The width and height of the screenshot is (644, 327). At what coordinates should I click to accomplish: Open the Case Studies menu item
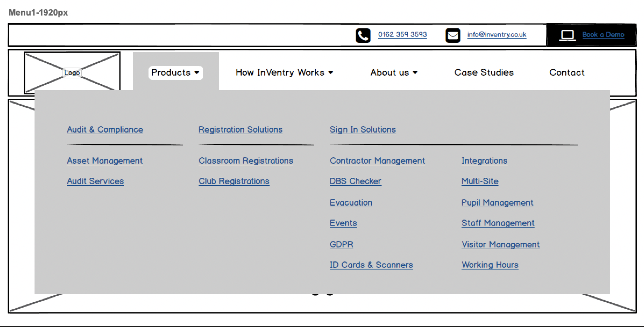click(x=484, y=72)
